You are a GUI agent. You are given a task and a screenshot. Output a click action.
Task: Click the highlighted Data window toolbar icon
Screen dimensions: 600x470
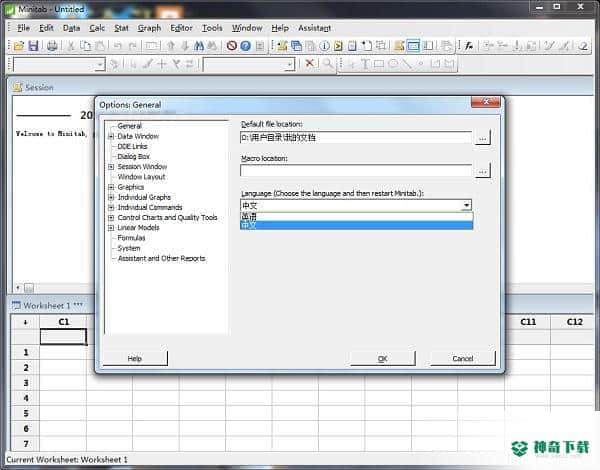[414, 46]
